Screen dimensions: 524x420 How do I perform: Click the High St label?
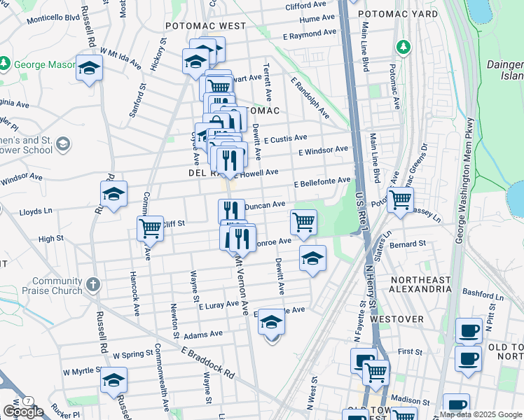(51, 239)
